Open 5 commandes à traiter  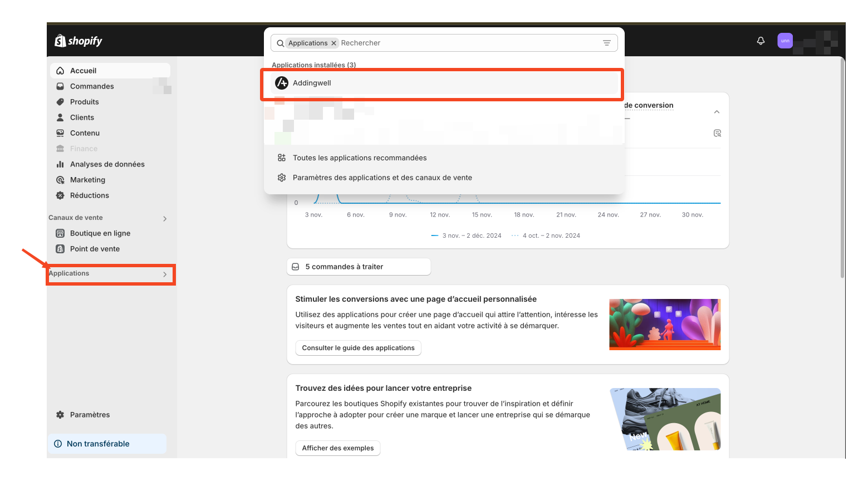point(359,267)
